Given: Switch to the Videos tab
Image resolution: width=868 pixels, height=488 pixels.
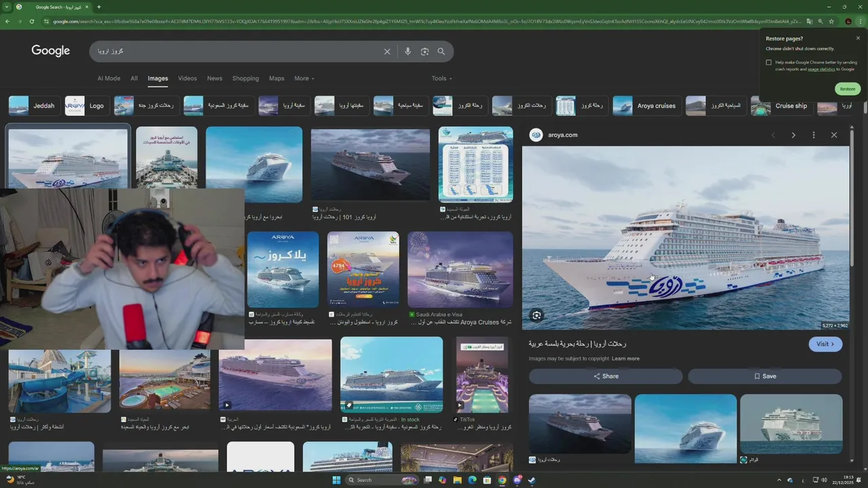Looking at the screenshot, I should pos(187,79).
